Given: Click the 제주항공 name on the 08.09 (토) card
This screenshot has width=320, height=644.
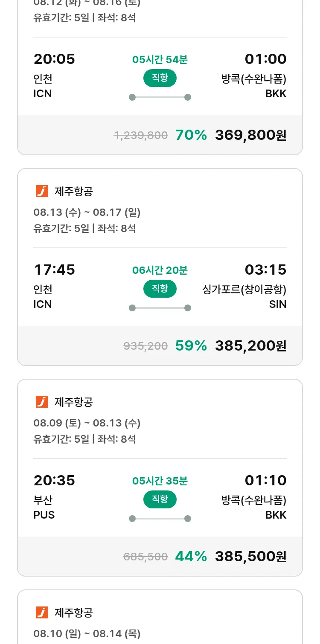Looking at the screenshot, I should coord(73,402).
